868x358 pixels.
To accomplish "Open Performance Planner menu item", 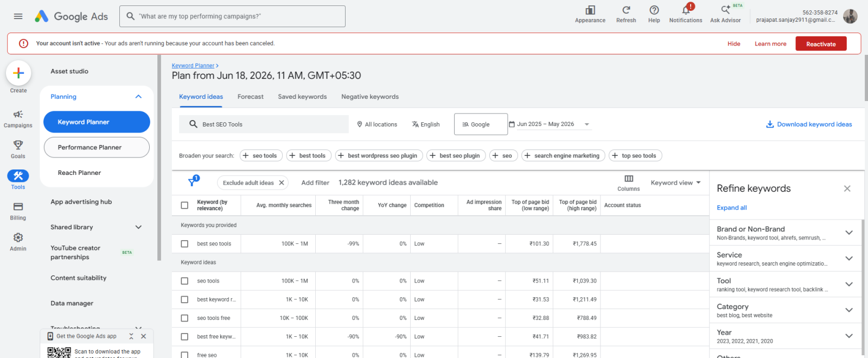I will tap(97, 147).
